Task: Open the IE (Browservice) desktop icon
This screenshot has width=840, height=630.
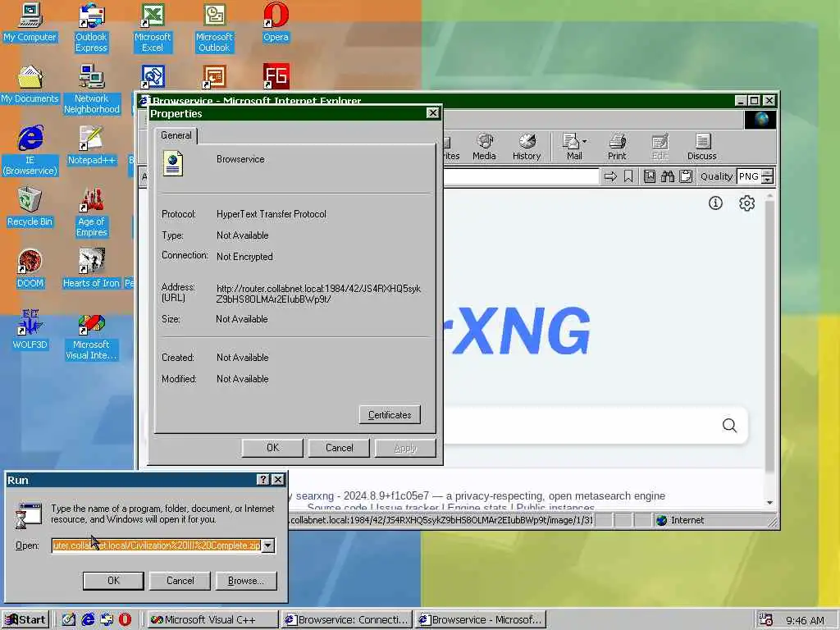Action: click(30, 151)
